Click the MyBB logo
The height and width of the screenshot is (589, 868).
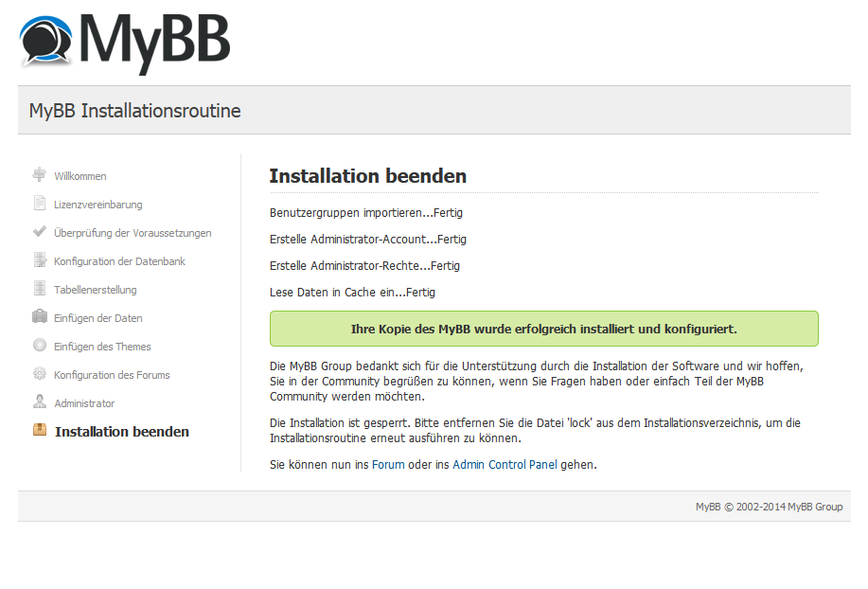point(125,44)
